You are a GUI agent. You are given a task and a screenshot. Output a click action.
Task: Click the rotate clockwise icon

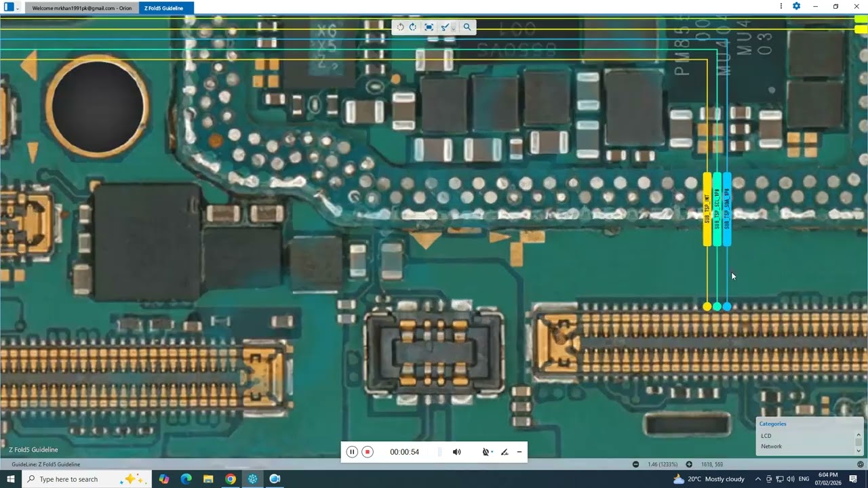tap(413, 27)
